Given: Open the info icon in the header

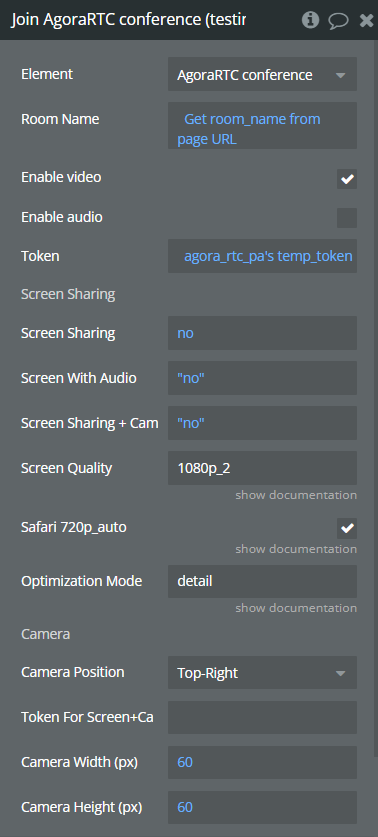Looking at the screenshot, I should point(310,20).
